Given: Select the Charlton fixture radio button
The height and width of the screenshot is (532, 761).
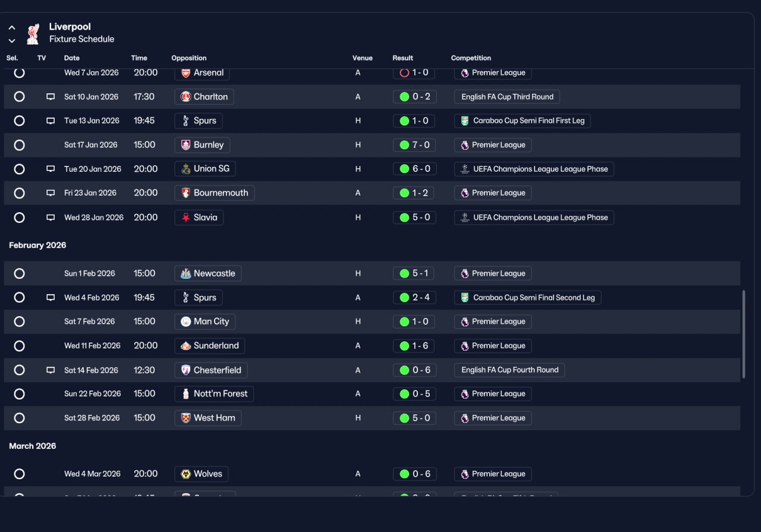Looking at the screenshot, I should (19, 97).
